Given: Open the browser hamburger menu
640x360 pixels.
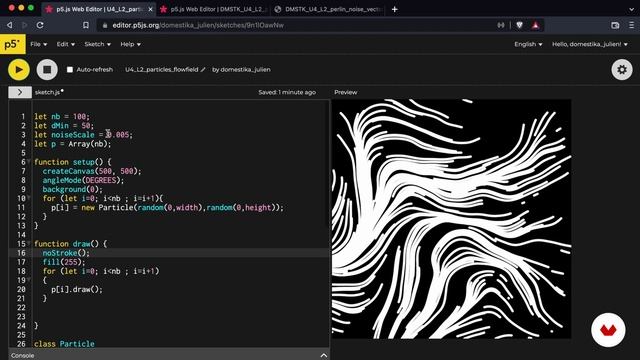Looking at the screenshot, I should (x=631, y=25).
